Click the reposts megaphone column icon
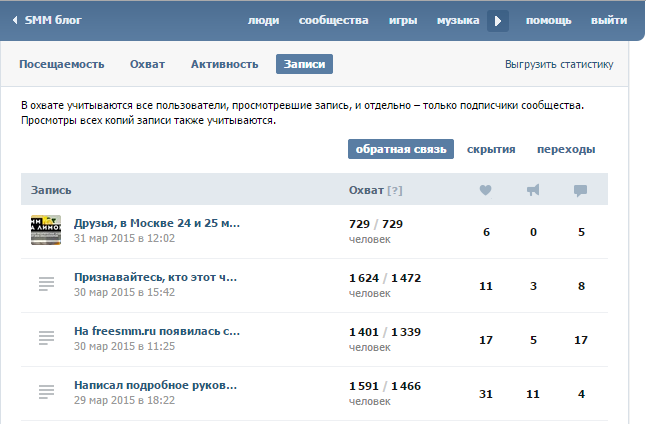Viewport: 646px width, 424px height. tap(533, 190)
